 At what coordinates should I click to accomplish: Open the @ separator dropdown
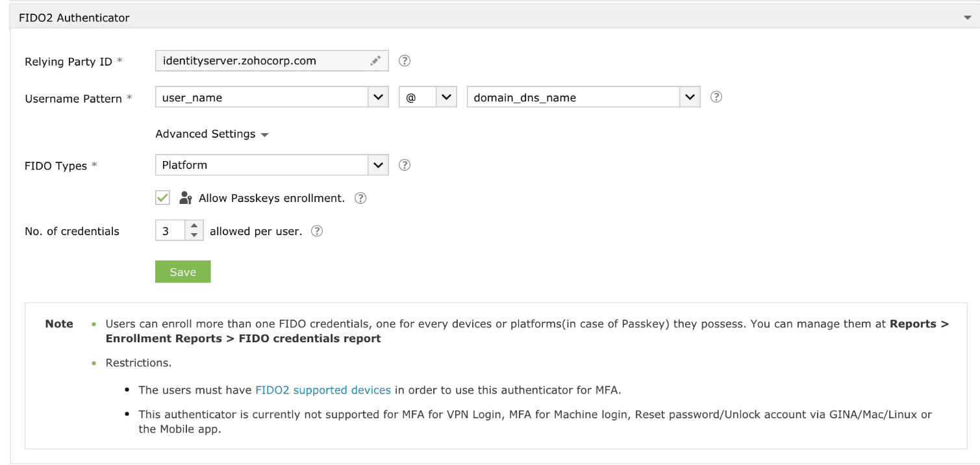tap(446, 97)
